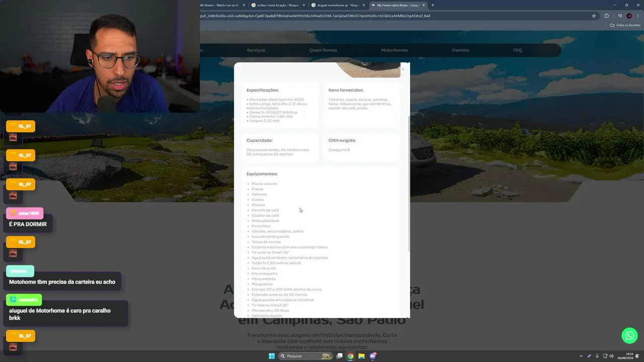Open the Serviços menu item
The height and width of the screenshot is (362, 644).
tap(256, 50)
